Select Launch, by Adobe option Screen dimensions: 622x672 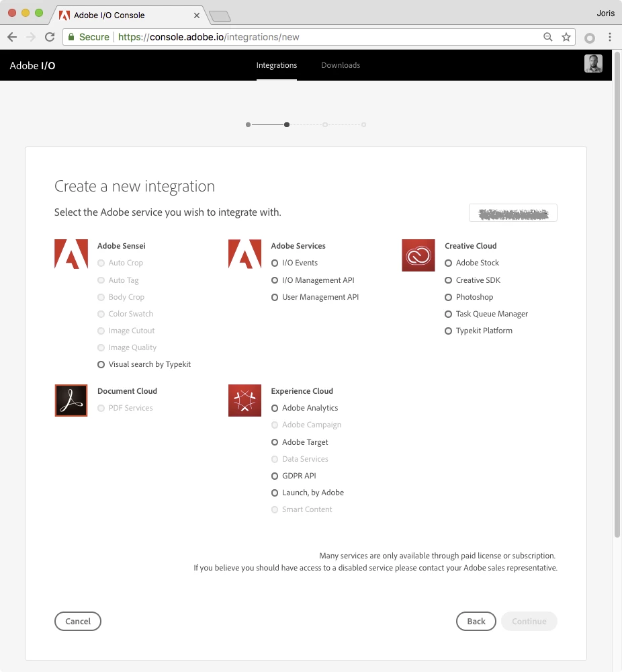point(275,493)
